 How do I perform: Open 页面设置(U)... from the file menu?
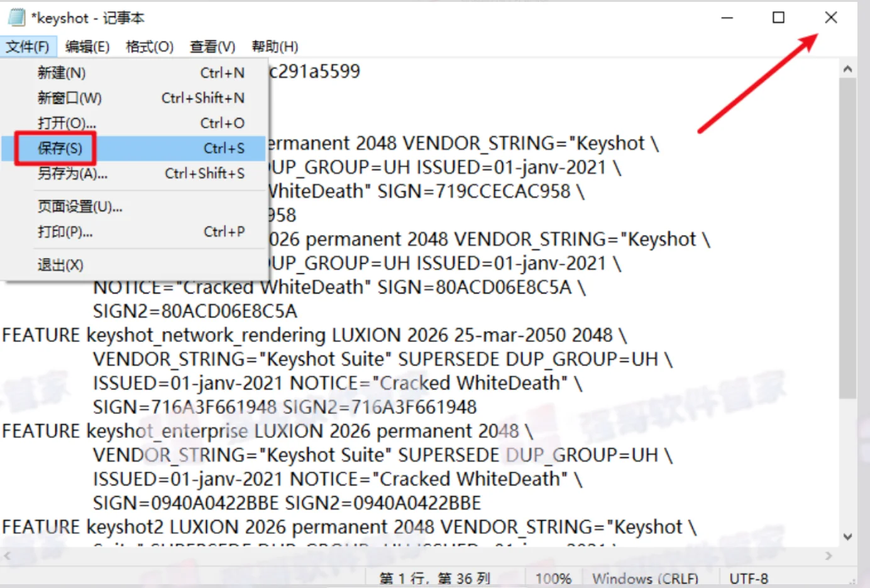(x=133, y=207)
